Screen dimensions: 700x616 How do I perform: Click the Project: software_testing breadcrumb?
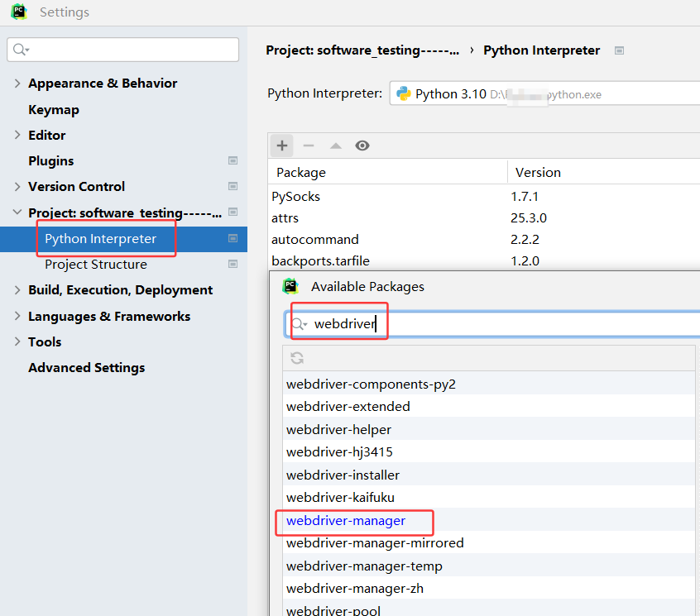[x=362, y=50]
